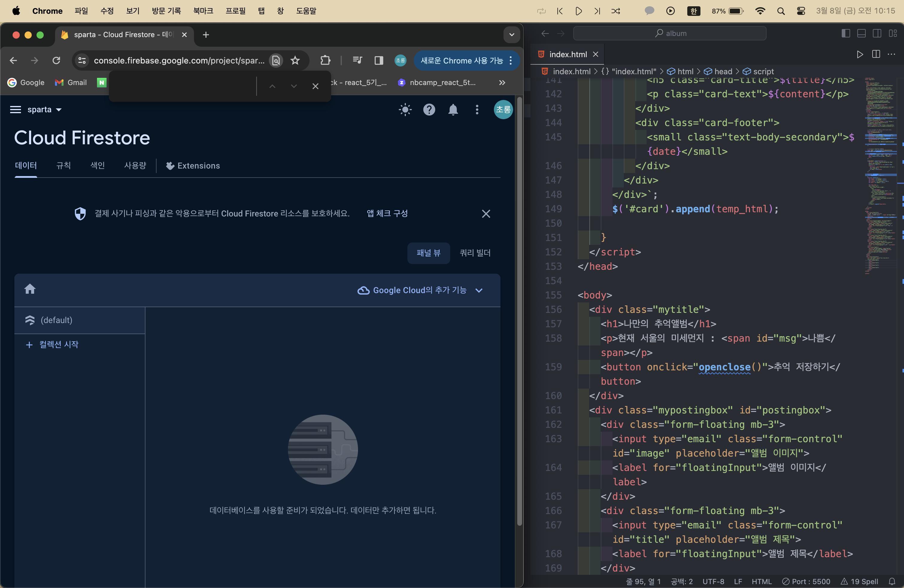Image resolution: width=904 pixels, height=588 pixels.
Task: Open Chrome media control icon
Action: coord(357,60)
